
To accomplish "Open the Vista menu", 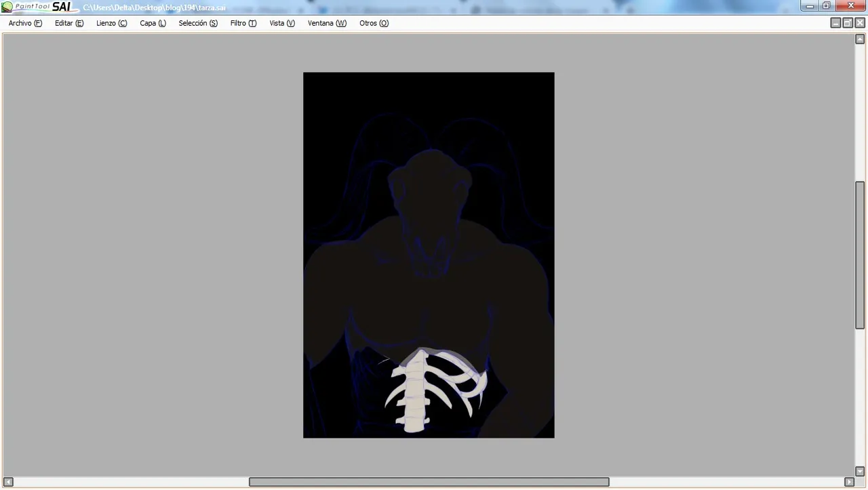I will click(282, 23).
